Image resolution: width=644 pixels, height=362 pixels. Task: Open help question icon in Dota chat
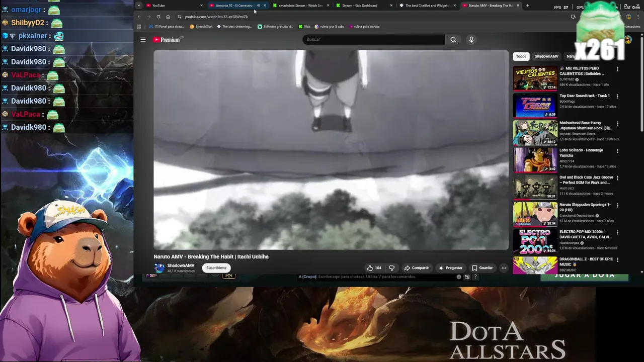coord(475,277)
